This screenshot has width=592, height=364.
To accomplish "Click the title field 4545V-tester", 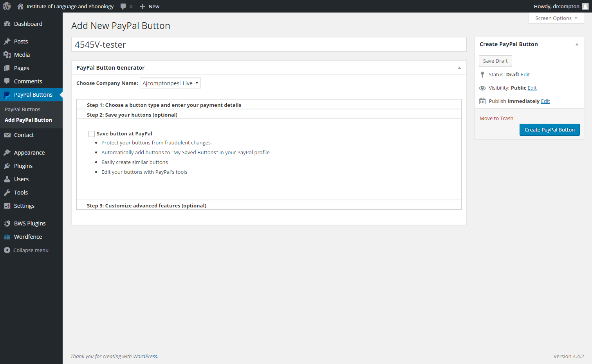I will [269, 44].
